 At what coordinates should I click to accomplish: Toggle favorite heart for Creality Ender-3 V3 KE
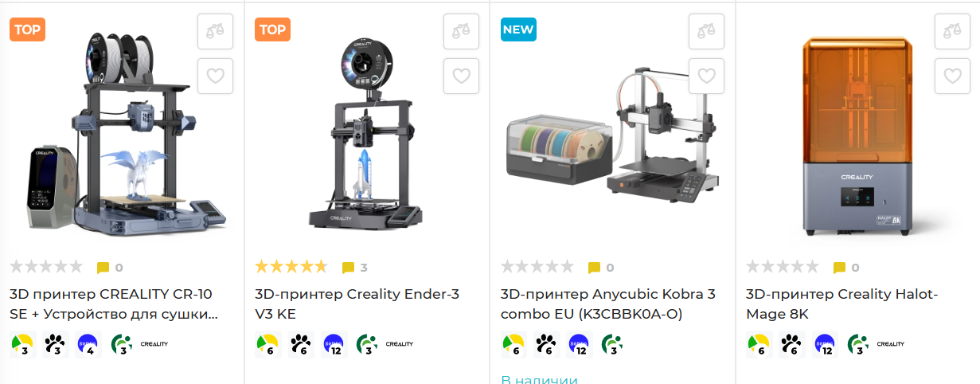[461, 76]
